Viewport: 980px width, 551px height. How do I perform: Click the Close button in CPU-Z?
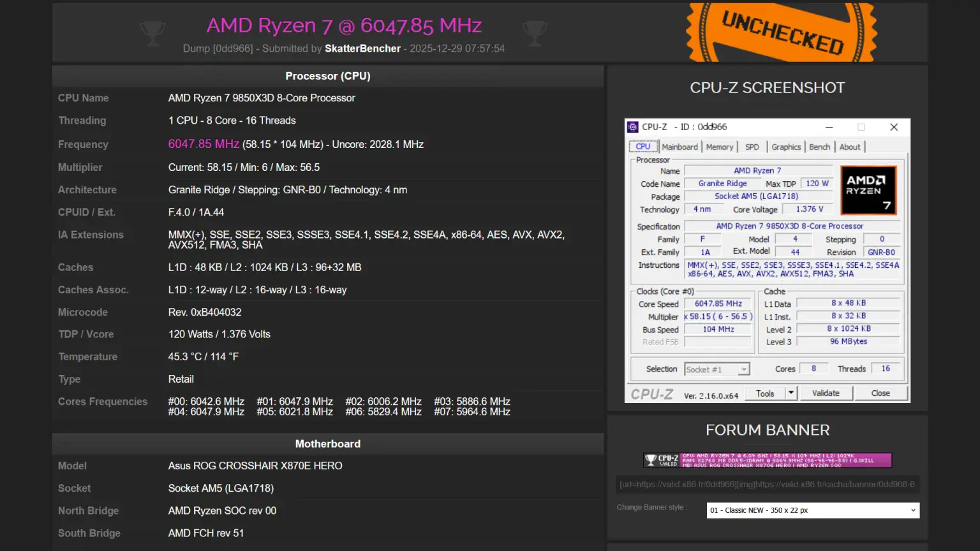click(x=880, y=393)
